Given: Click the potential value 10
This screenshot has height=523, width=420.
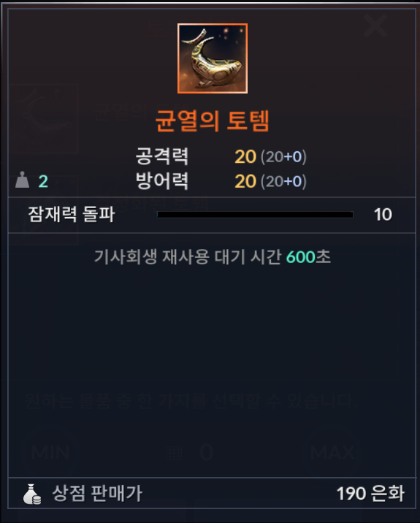Looking at the screenshot, I should (x=383, y=215).
